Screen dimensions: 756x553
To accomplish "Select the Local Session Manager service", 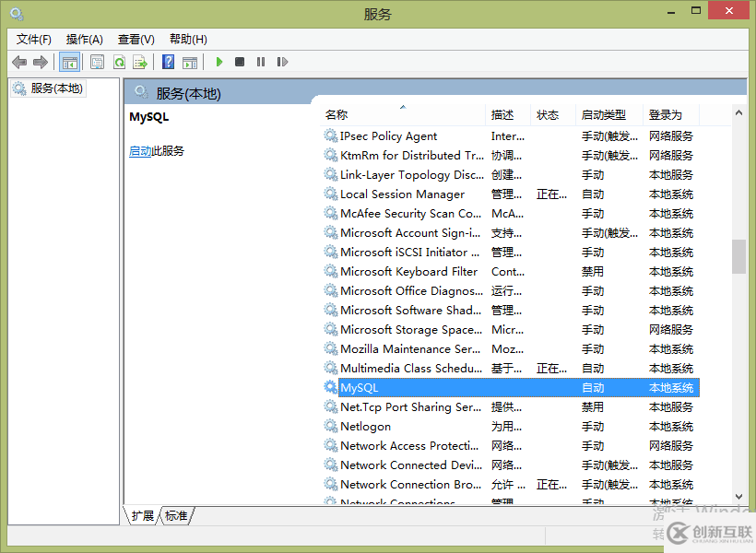I will (510, 194).
